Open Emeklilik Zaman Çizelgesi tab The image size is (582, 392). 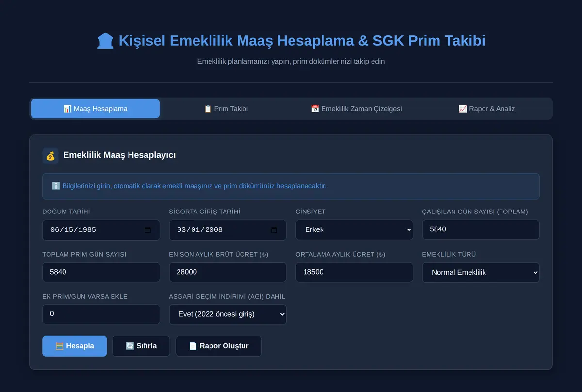(x=356, y=109)
